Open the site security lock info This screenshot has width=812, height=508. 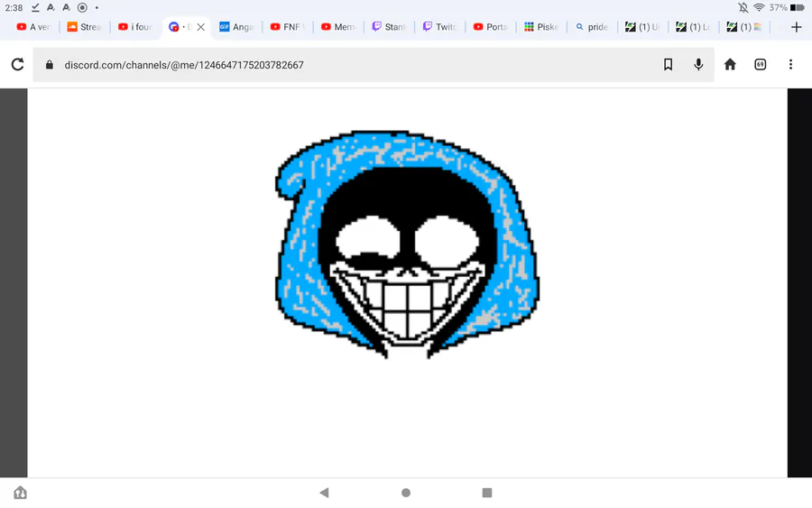click(50, 65)
